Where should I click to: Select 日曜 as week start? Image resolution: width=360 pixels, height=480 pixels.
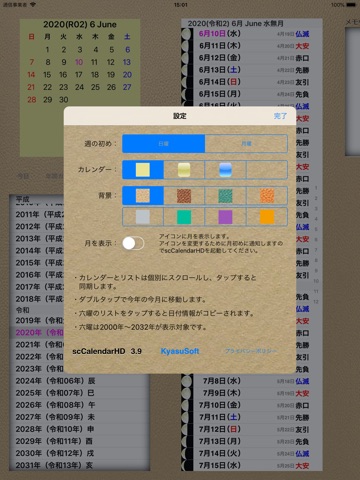pos(164,144)
